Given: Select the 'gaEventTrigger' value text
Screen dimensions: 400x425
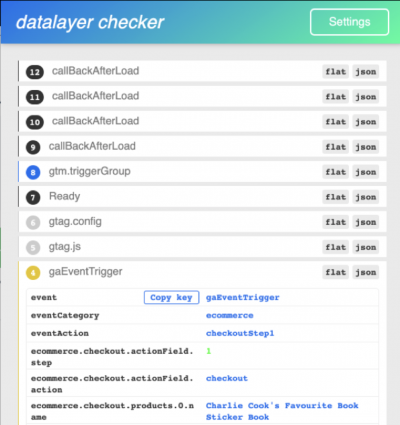Looking at the screenshot, I should 243,297.
